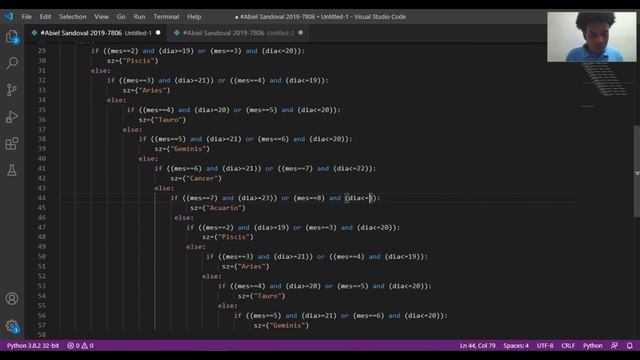Click line number 44 in gutter
Screen dimensions: 640x360
coord(42,198)
